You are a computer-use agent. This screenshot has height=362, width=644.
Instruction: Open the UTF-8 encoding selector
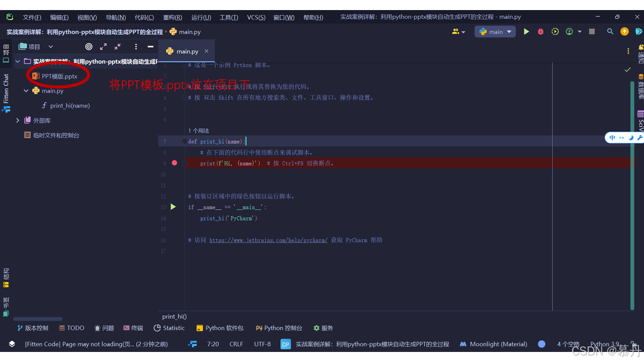[263, 344]
